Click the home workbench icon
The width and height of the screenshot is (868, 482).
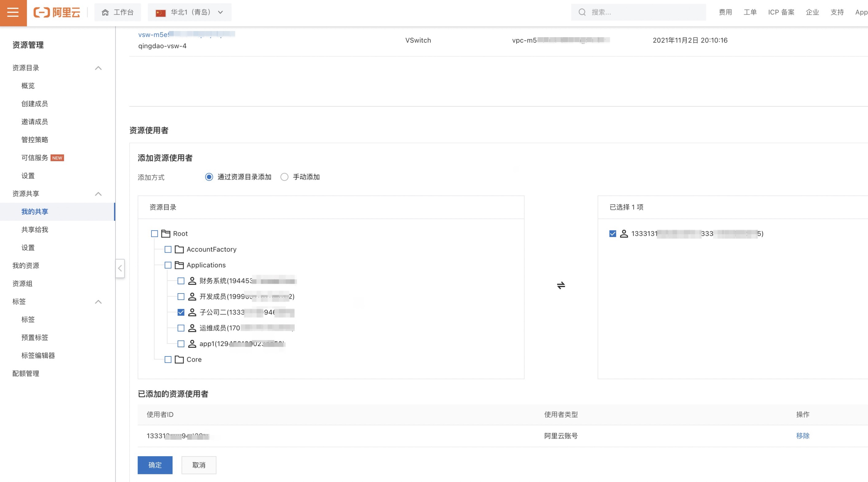(x=105, y=13)
